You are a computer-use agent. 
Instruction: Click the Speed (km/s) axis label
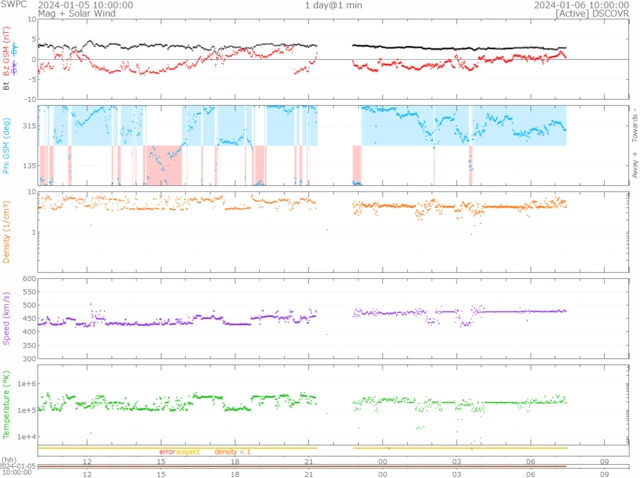[7, 317]
